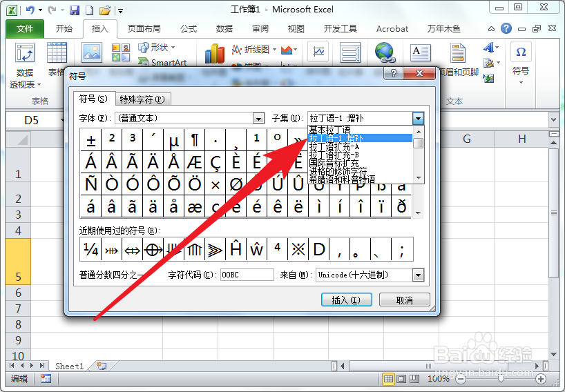Click the Table (表格) grid icon
Screen dimensions: 565x392
tap(57, 53)
